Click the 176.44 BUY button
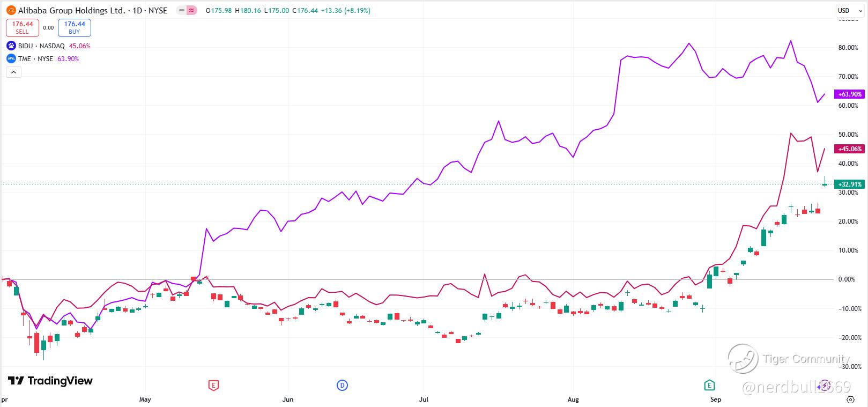 coord(75,27)
